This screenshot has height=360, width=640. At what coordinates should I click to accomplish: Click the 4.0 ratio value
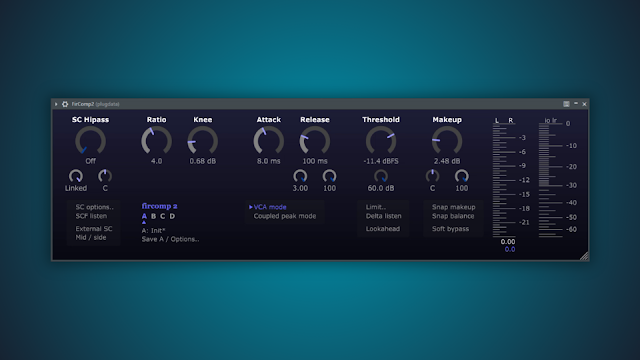coord(156,161)
